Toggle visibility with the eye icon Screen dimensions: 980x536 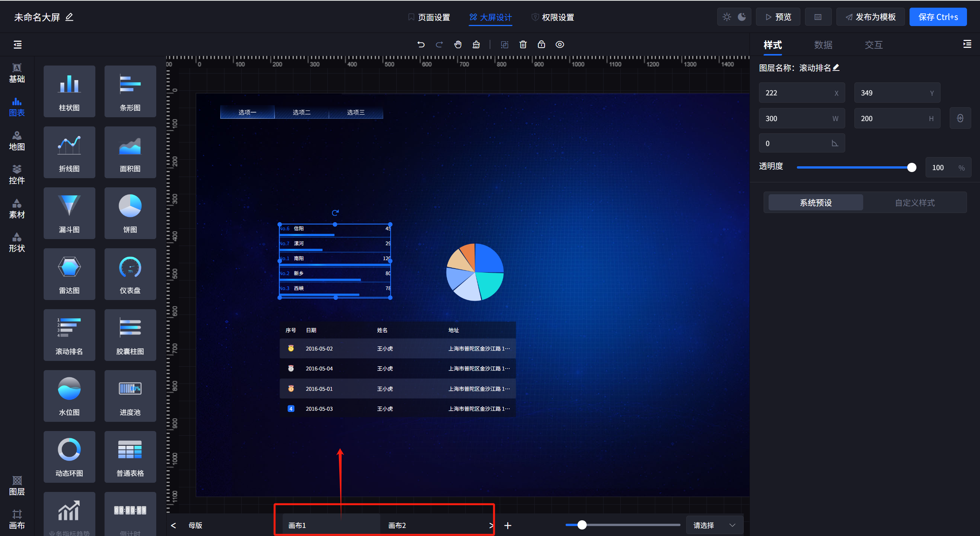560,44
